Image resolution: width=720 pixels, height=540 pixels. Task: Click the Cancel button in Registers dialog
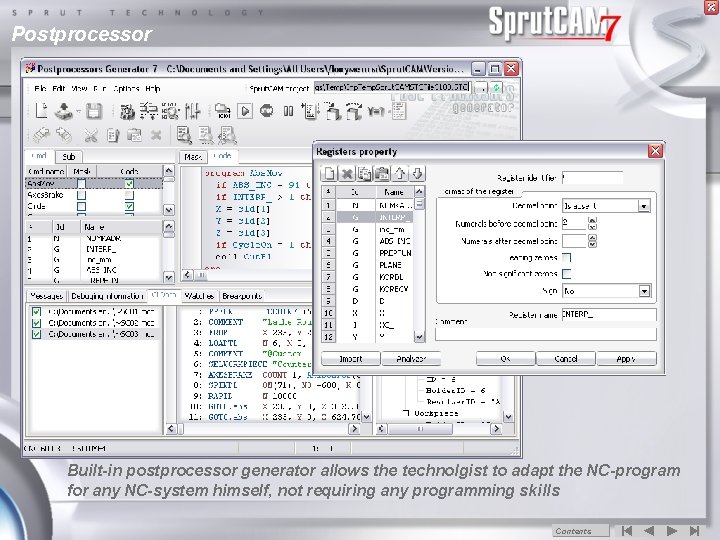[566, 359]
